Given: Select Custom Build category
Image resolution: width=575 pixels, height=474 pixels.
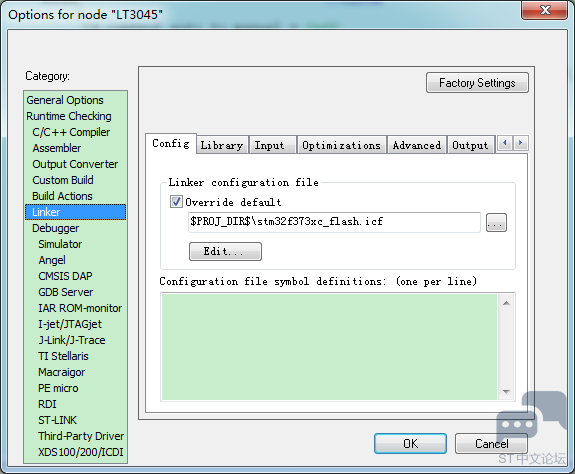Looking at the screenshot, I should click(x=63, y=180).
